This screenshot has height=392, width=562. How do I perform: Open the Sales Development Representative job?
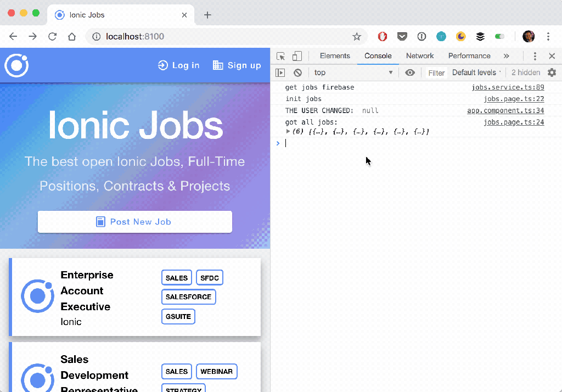point(135,367)
